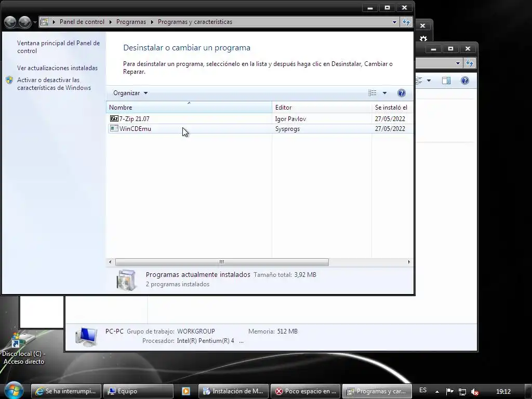The width and height of the screenshot is (532, 399).
Task: Expand view options arrow in Equipo window toolbar
Action: (429, 81)
